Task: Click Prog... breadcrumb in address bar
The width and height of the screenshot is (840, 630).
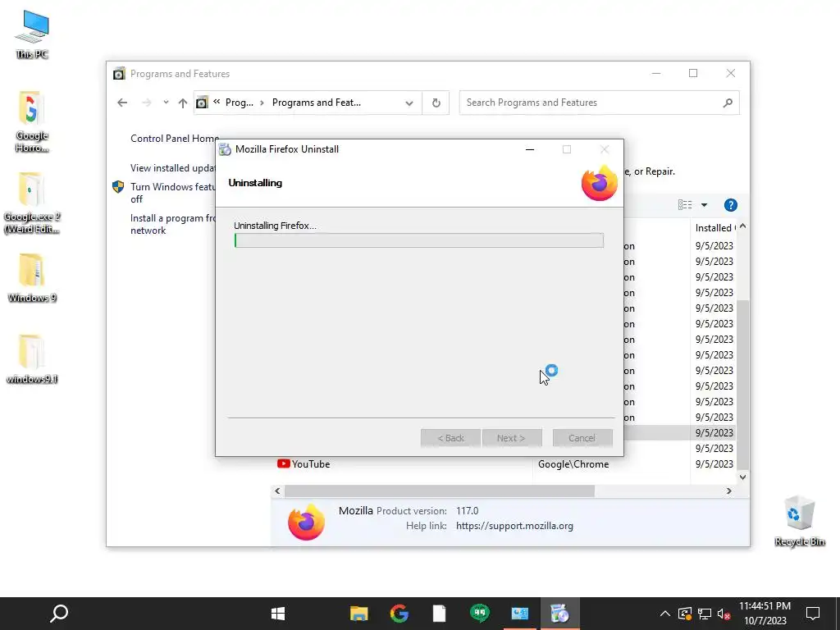Action: 239,103
